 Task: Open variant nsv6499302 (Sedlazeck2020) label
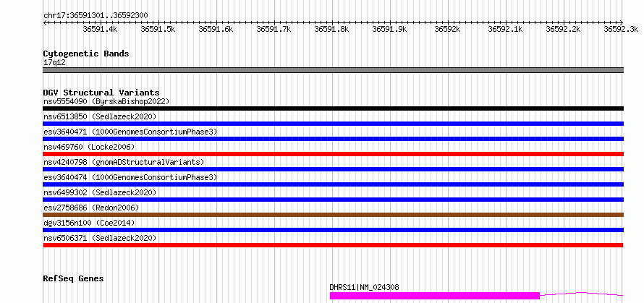click(x=100, y=192)
